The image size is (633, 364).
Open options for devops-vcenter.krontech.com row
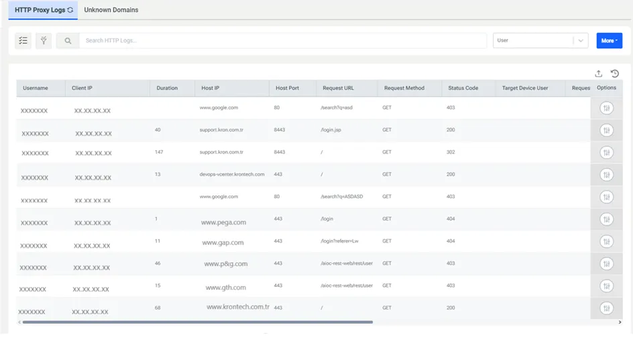[x=606, y=175]
